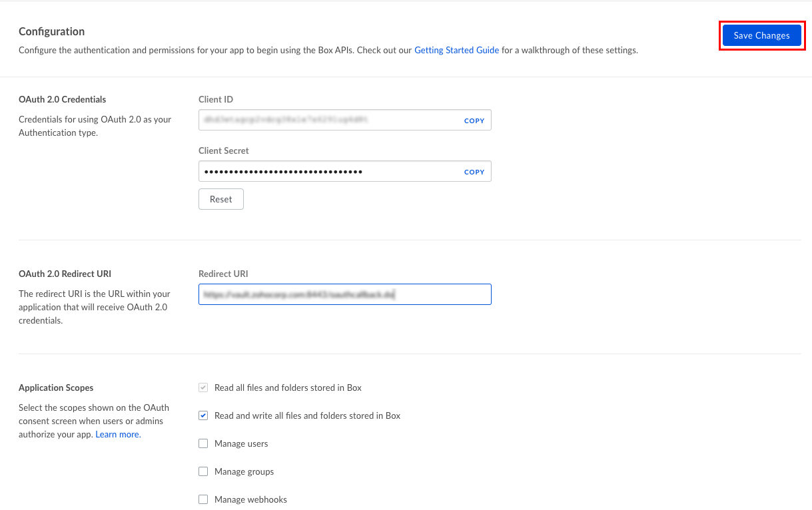Click the Save Changes button

pos(761,36)
